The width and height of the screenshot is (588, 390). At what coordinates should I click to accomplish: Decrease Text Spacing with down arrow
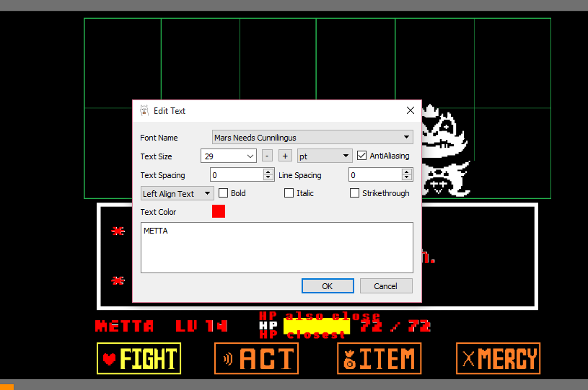(268, 177)
